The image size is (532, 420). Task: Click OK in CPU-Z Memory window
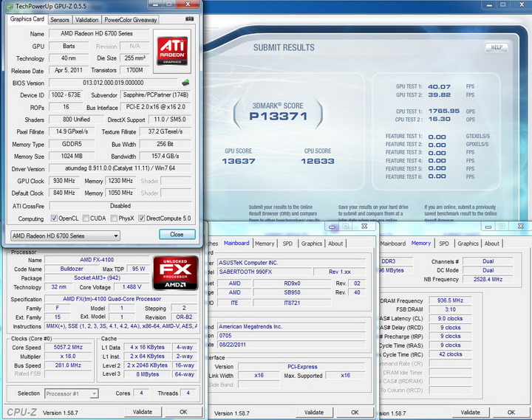pyautogui.click(x=511, y=412)
